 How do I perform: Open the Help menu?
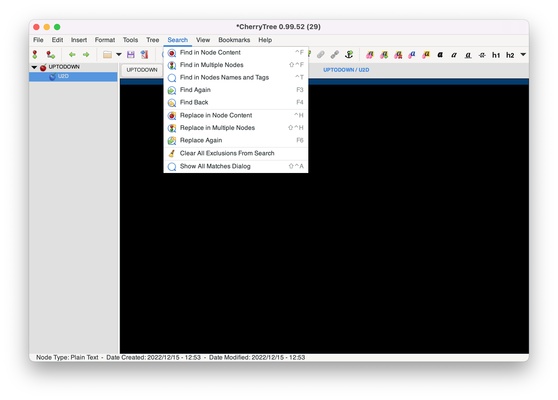[x=265, y=40]
